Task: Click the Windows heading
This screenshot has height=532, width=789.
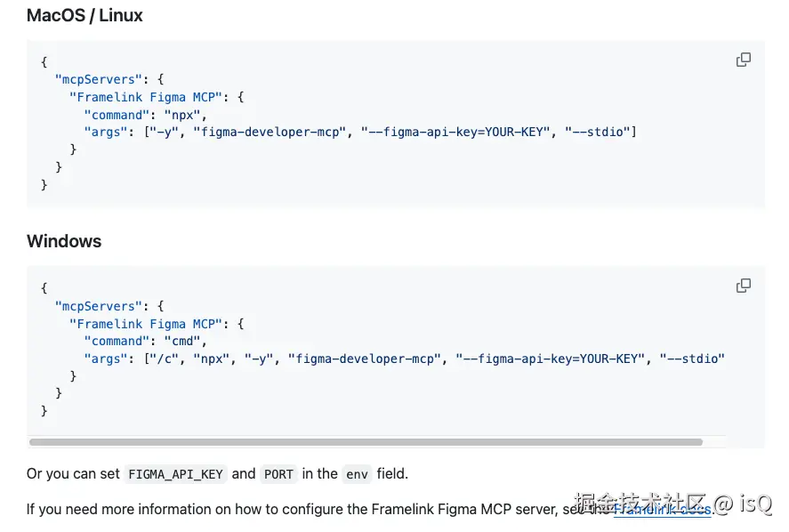Action: click(x=64, y=241)
